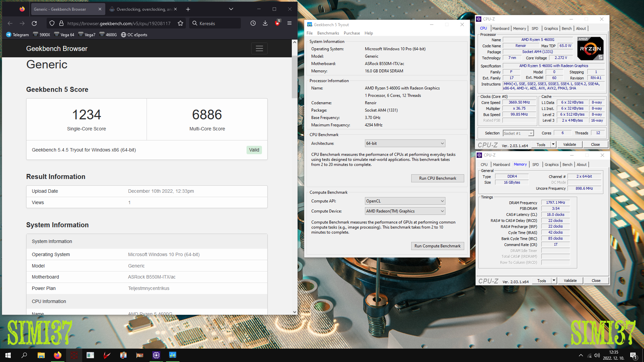
Task: Click the green Valid badge
Action: (254, 150)
